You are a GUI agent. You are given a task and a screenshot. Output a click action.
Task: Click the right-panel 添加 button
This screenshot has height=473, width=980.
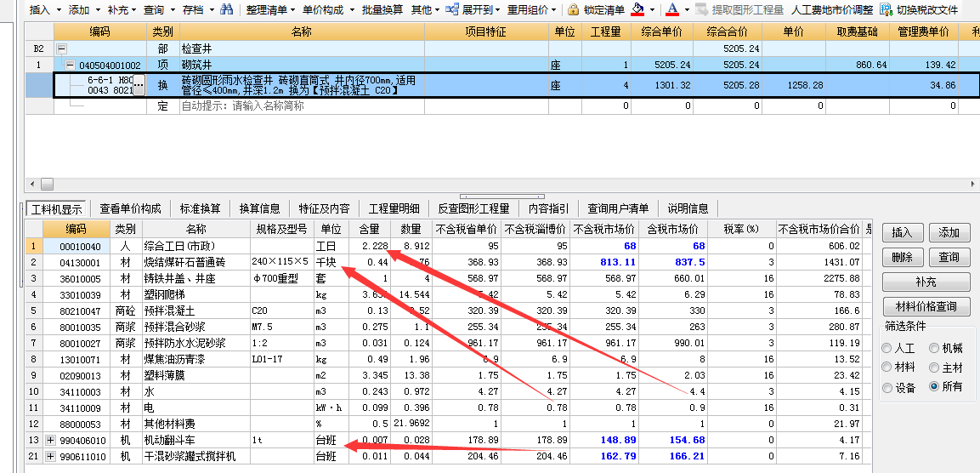pyautogui.click(x=949, y=233)
